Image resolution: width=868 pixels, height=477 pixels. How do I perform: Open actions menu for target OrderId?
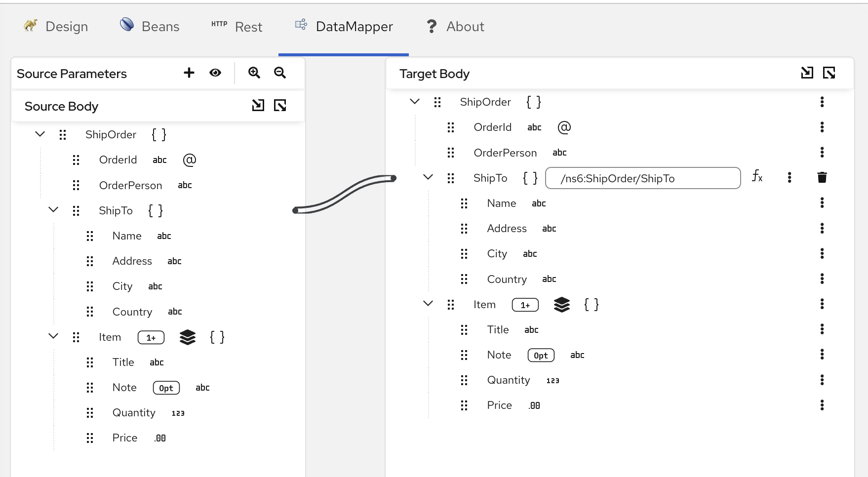[822, 127]
